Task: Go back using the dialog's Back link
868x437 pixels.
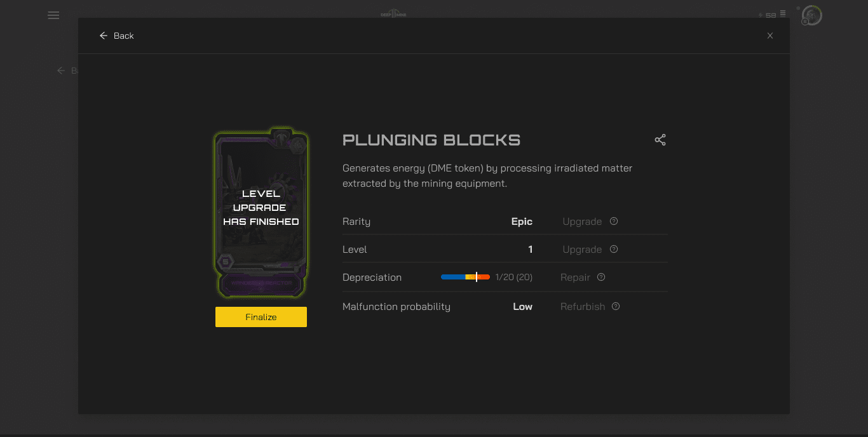Action: 117,36
